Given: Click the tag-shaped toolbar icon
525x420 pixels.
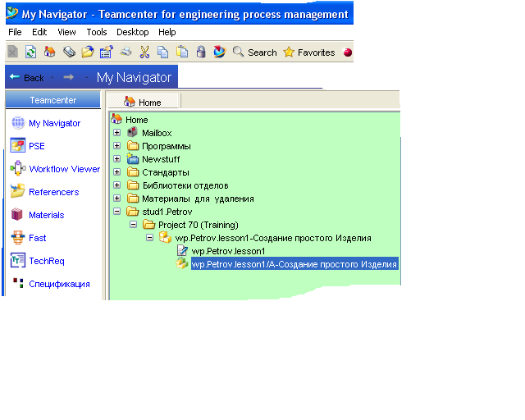Looking at the screenshot, I should (69, 52).
